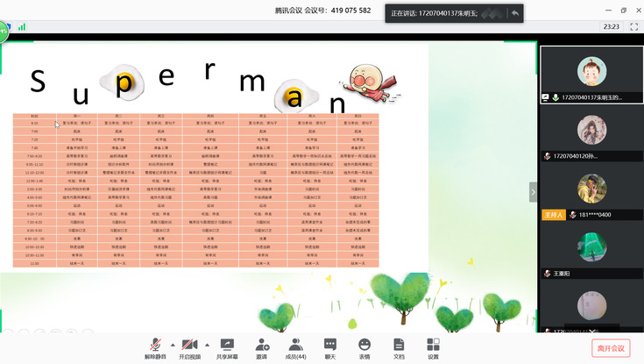644x364 pixels.
Task: Select host 181****0400 video tile
Action: click(x=591, y=190)
